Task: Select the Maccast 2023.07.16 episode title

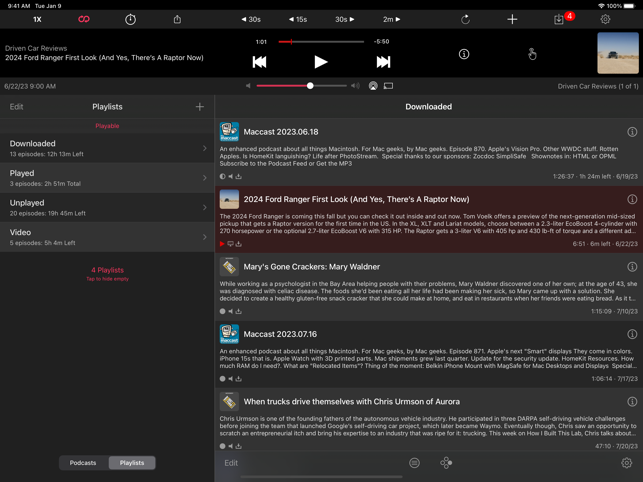Action: (x=280, y=334)
